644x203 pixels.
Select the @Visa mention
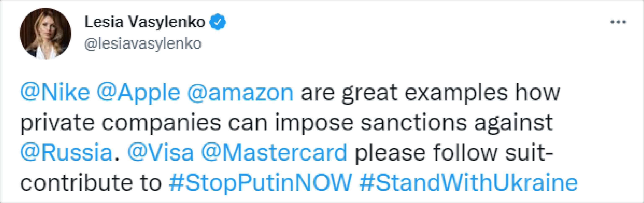161,152
